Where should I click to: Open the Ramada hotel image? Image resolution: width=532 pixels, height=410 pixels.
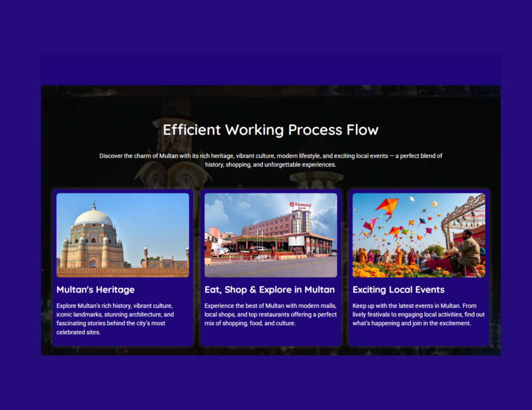pyautogui.click(x=271, y=235)
